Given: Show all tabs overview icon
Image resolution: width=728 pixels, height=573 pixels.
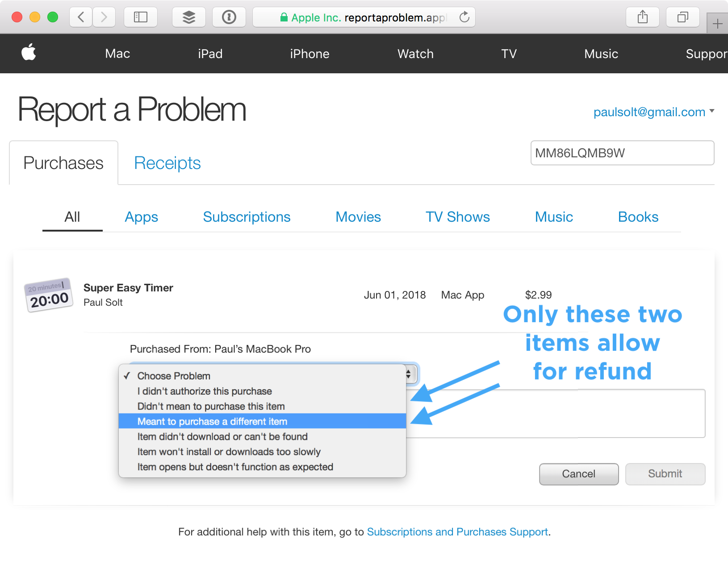Looking at the screenshot, I should [x=683, y=17].
